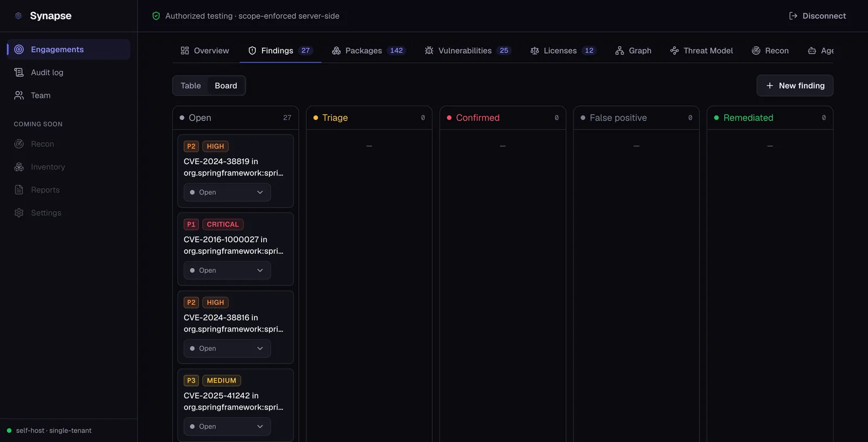The image size is (868, 442).
Task: Click the Synapse logo icon
Action: click(x=18, y=16)
